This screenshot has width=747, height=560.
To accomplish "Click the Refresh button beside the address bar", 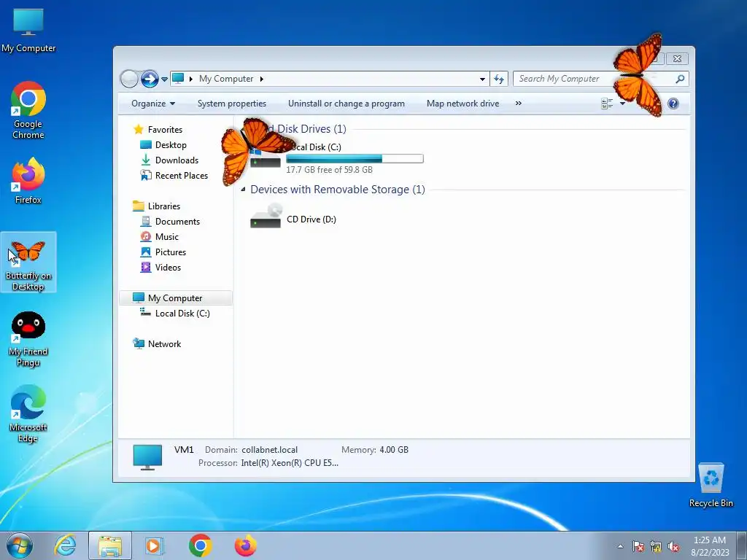I will coord(499,79).
